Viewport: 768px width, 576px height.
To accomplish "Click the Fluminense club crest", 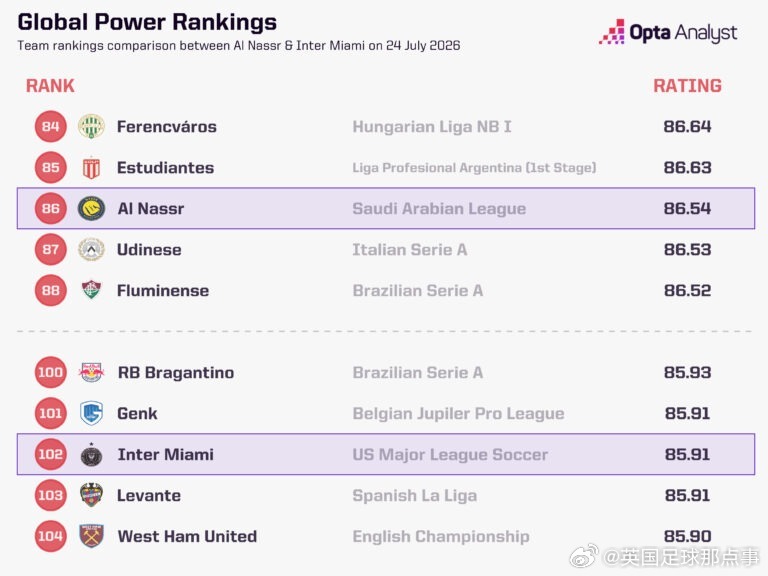I will [x=91, y=290].
